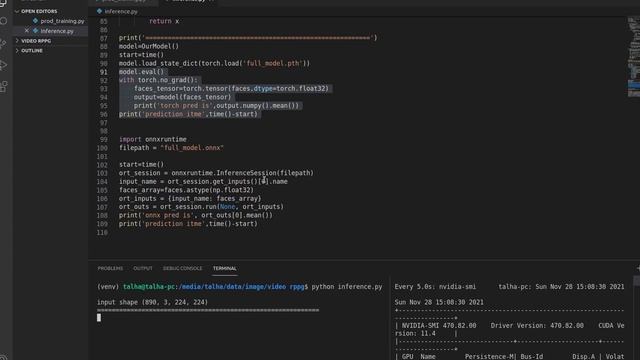The image size is (640, 360).
Task: Click the 'ort_inputs = {input_name' line
Action: point(190,199)
